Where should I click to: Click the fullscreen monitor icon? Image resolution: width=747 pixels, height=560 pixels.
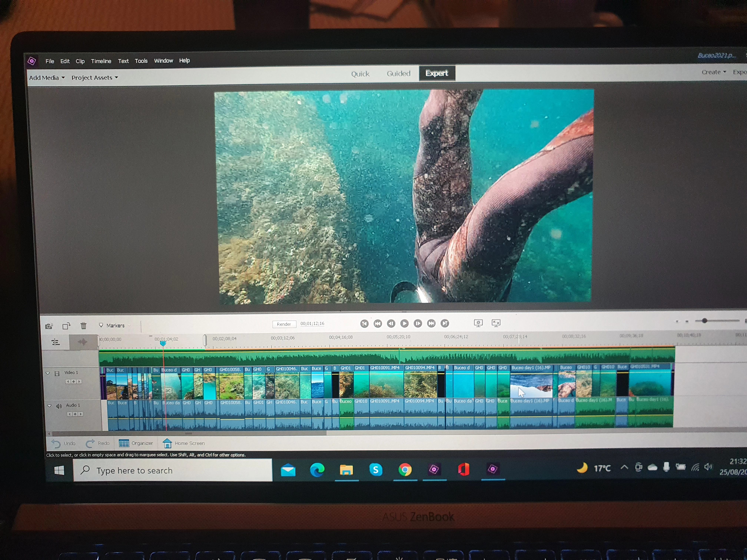(496, 323)
